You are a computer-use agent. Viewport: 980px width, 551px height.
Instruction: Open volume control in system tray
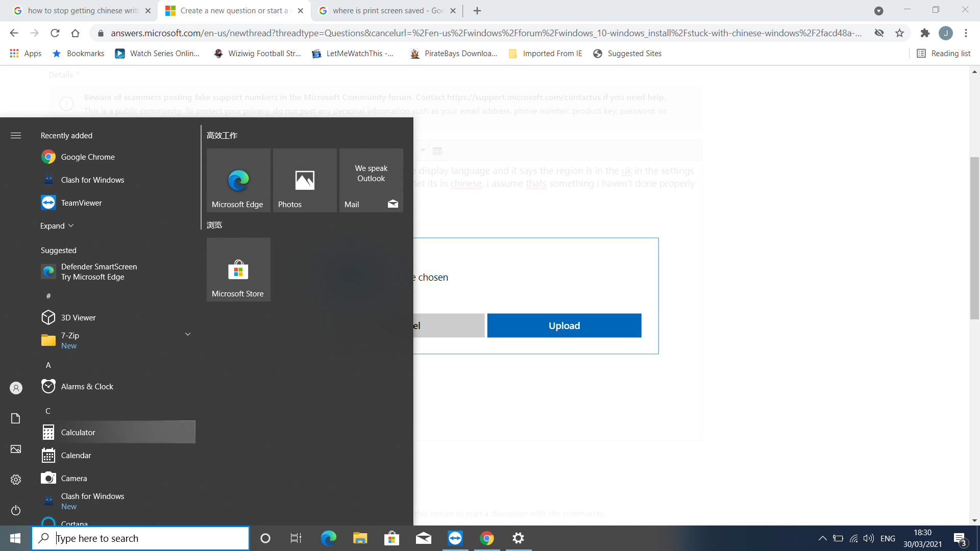point(868,538)
